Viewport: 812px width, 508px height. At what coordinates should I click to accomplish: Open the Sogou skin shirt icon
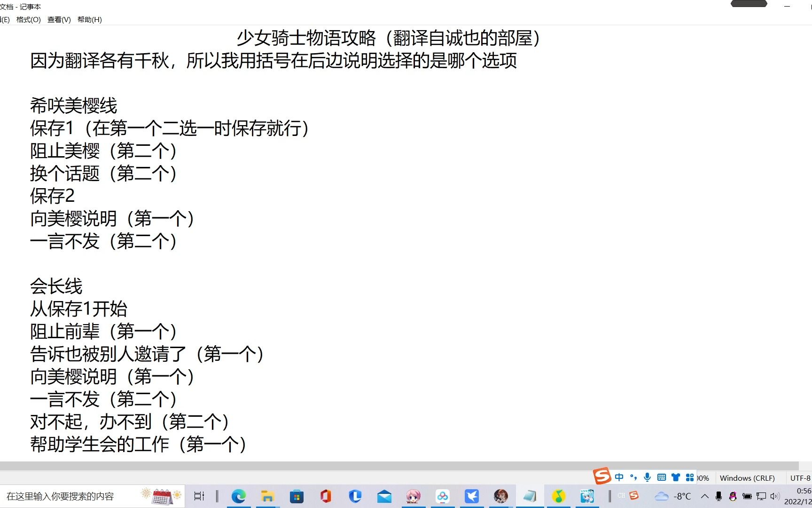point(676,477)
